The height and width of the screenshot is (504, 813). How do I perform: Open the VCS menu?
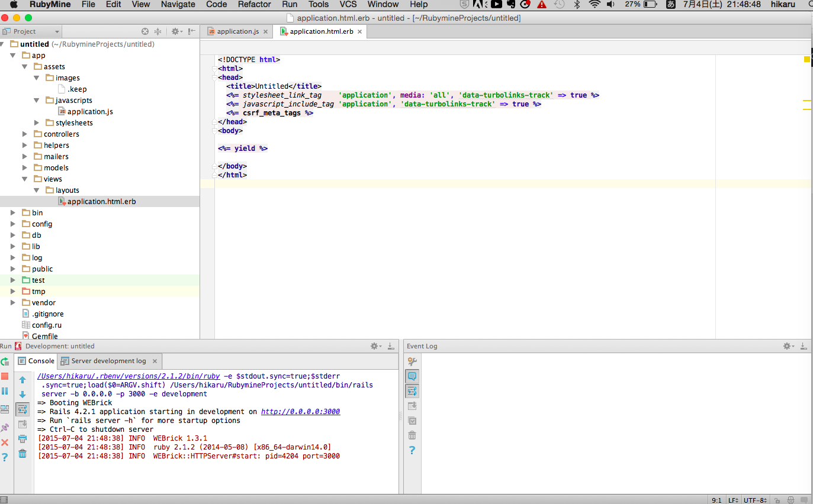pyautogui.click(x=348, y=4)
